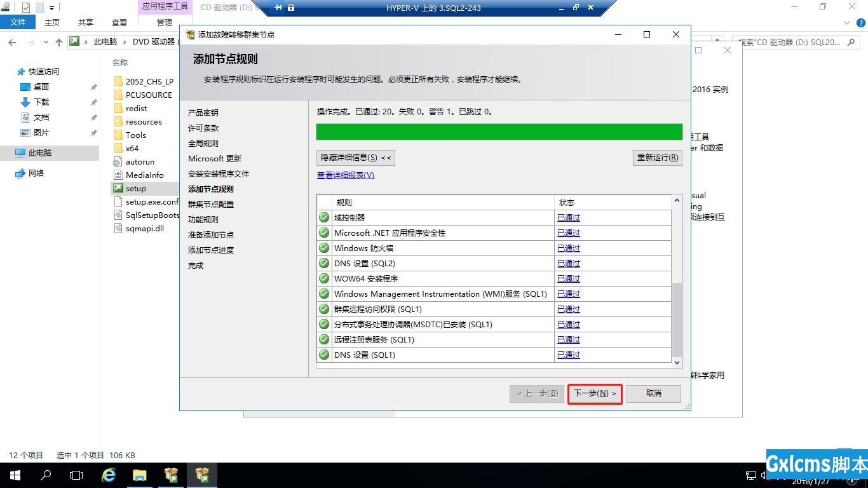Select autorun file icon

pyautogui.click(x=118, y=161)
